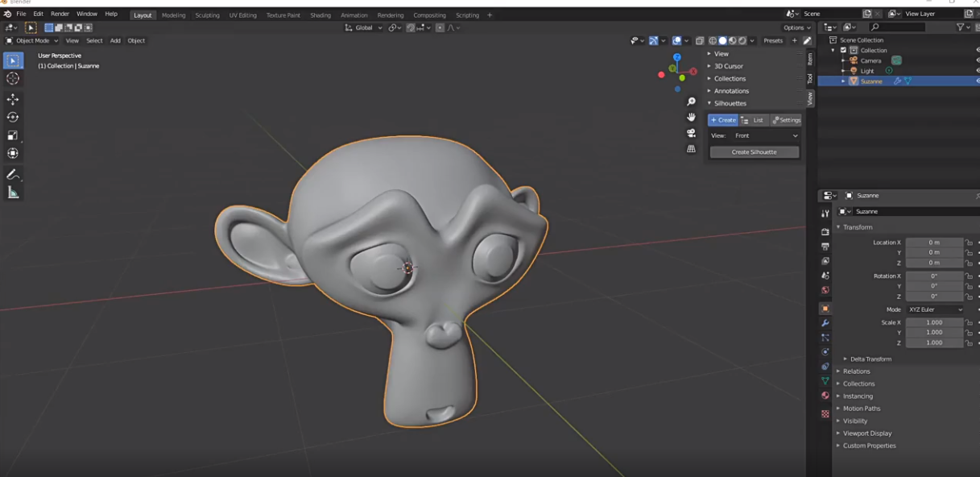This screenshot has width=980, height=477.
Task: Open Particles properties tab
Action: (825, 338)
